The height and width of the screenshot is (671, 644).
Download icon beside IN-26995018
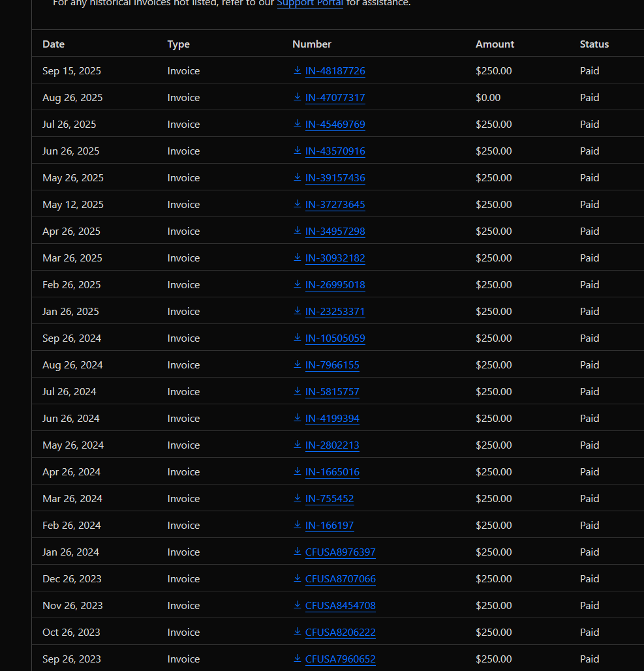(297, 284)
